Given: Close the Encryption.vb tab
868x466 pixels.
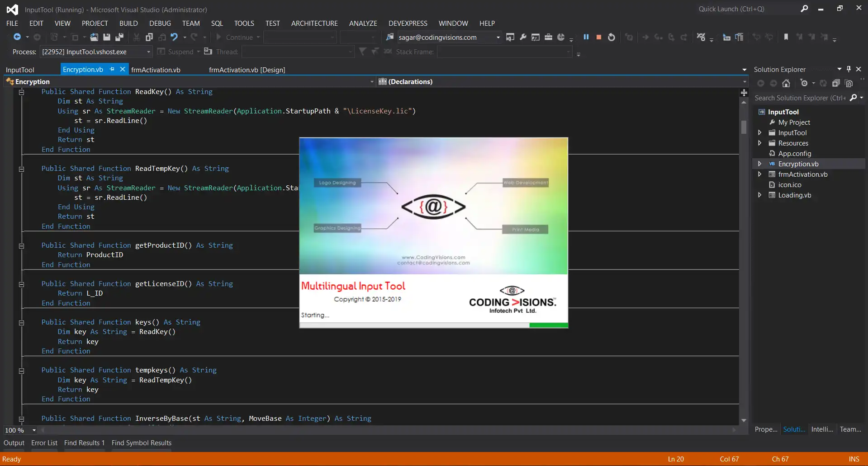Looking at the screenshot, I should [122, 69].
